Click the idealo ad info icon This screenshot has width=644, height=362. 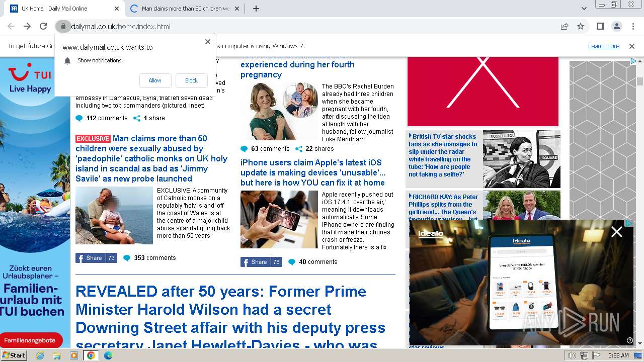click(x=629, y=340)
